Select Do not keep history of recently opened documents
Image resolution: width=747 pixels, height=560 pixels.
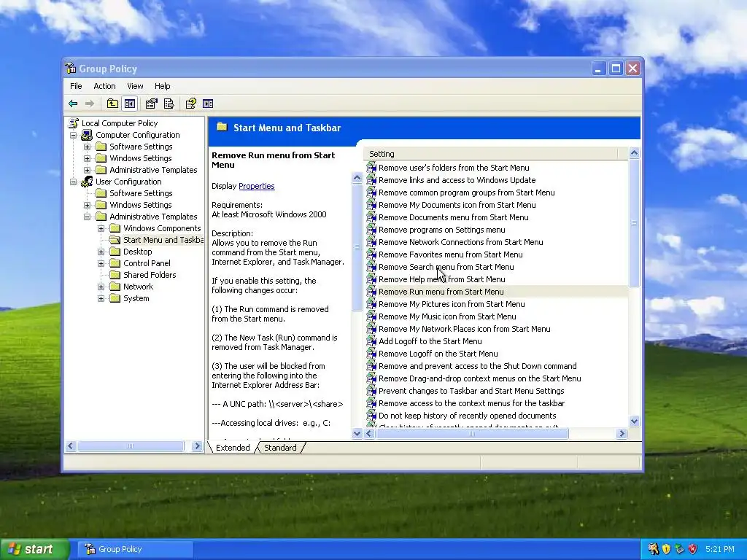coord(467,415)
